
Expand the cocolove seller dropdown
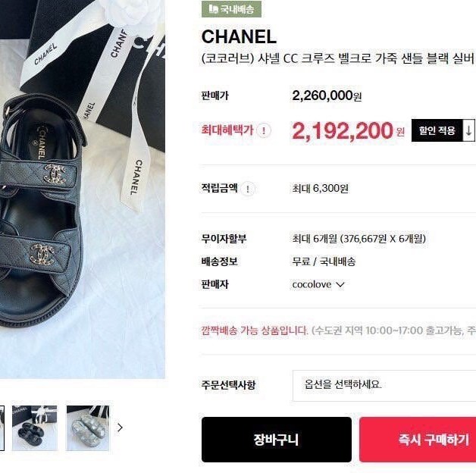click(340, 285)
